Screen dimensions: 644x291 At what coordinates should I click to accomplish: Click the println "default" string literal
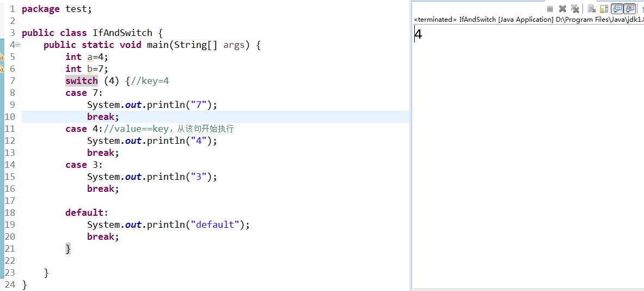click(x=215, y=225)
